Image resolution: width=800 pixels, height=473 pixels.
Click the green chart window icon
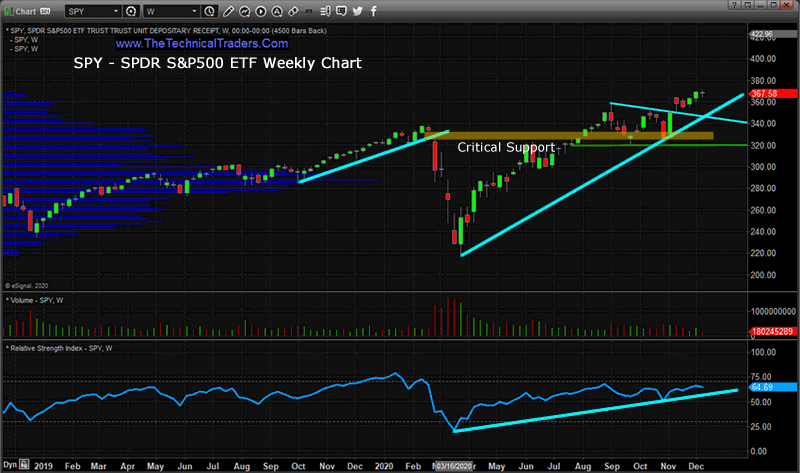(9, 11)
